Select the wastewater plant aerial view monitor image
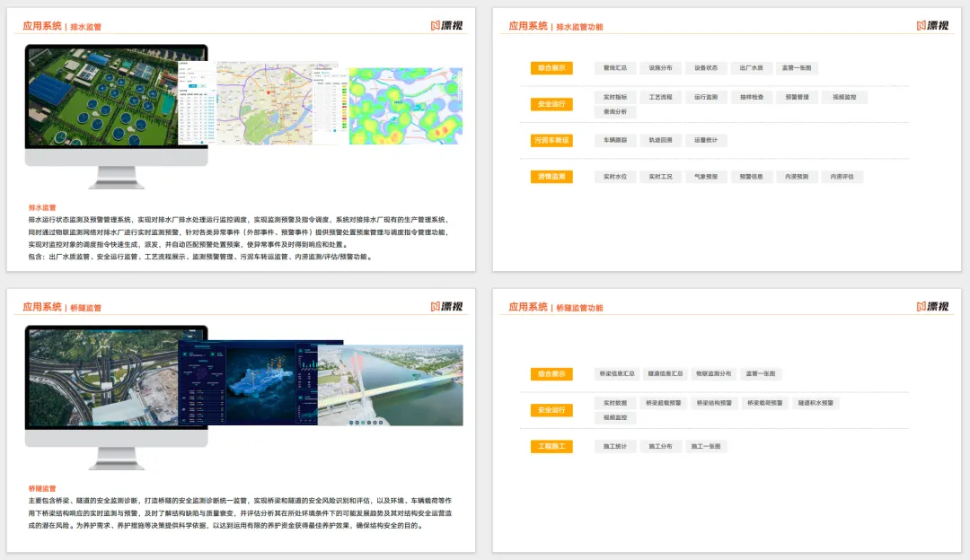Screen dimensions: 970x560 coord(116,96)
